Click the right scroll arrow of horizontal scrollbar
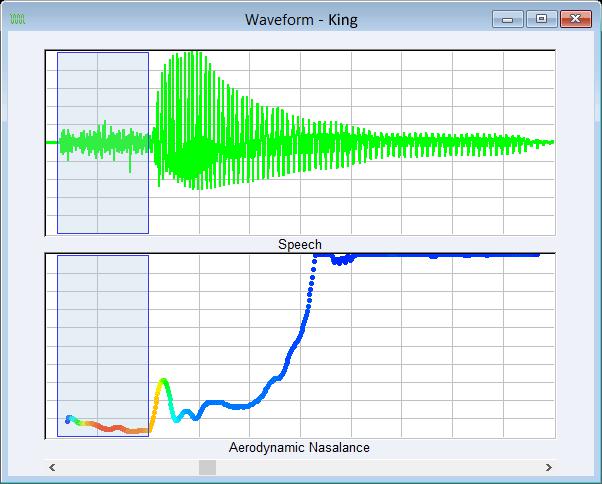The height and width of the screenshot is (484, 602). click(548, 467)
